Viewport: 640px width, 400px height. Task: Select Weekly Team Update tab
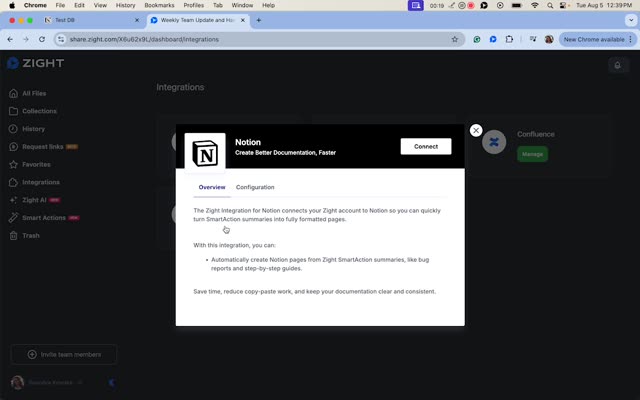(x=198, y=20)
